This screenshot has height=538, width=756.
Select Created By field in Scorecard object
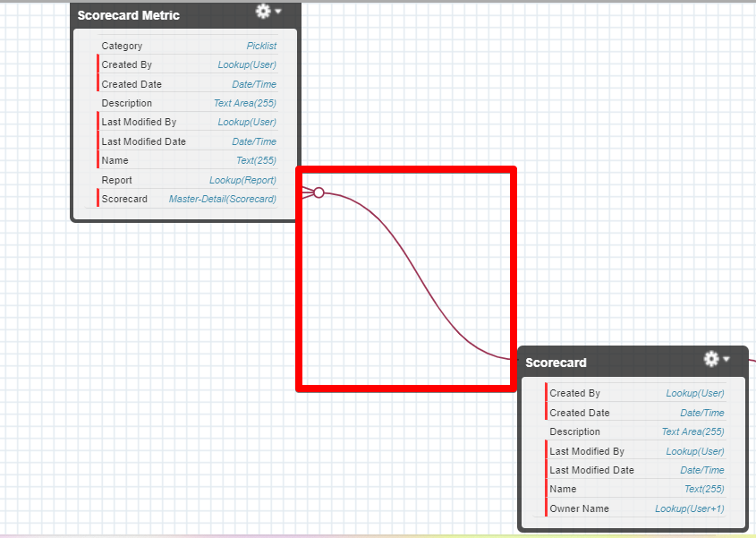point(635,393)
